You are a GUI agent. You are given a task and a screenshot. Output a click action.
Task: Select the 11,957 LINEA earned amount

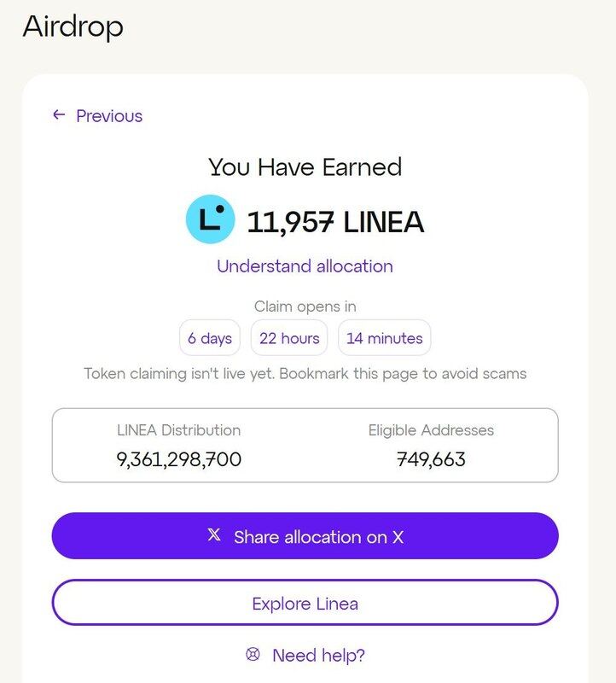pyautogui.click(x=335, y=222)
